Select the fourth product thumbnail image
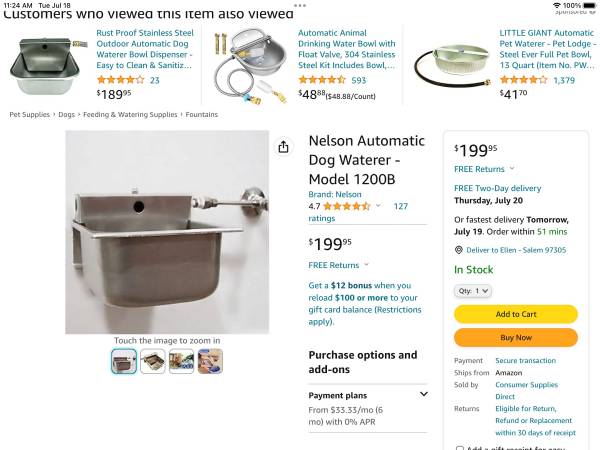 pos(210,361)
